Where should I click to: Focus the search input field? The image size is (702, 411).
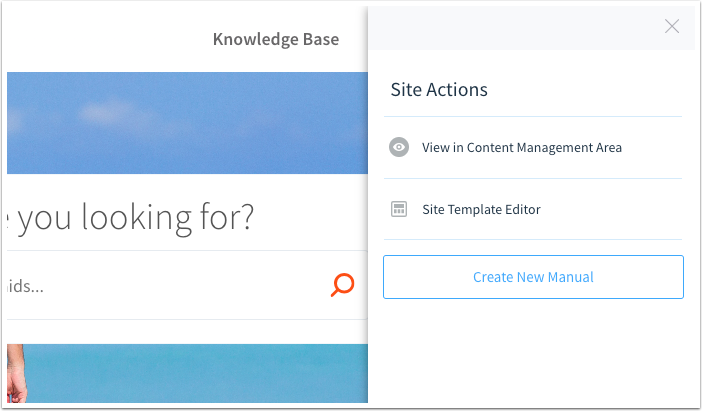tap(160, 286)
